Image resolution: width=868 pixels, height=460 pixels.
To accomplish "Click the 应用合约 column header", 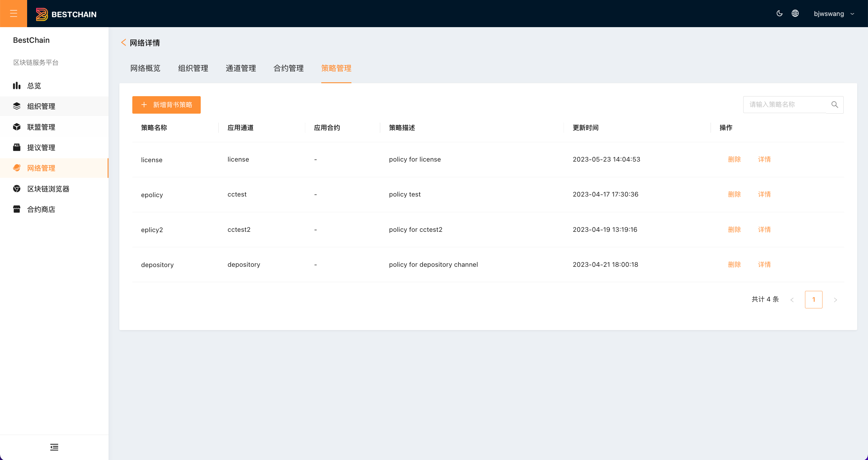I will (x=327, y=128).
